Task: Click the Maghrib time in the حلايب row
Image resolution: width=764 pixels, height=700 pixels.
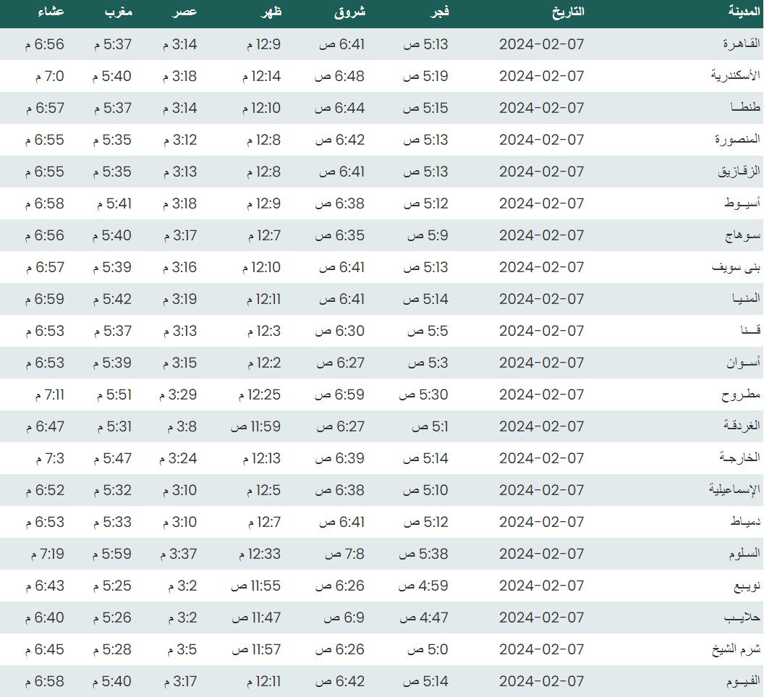Action: (112, 617)
